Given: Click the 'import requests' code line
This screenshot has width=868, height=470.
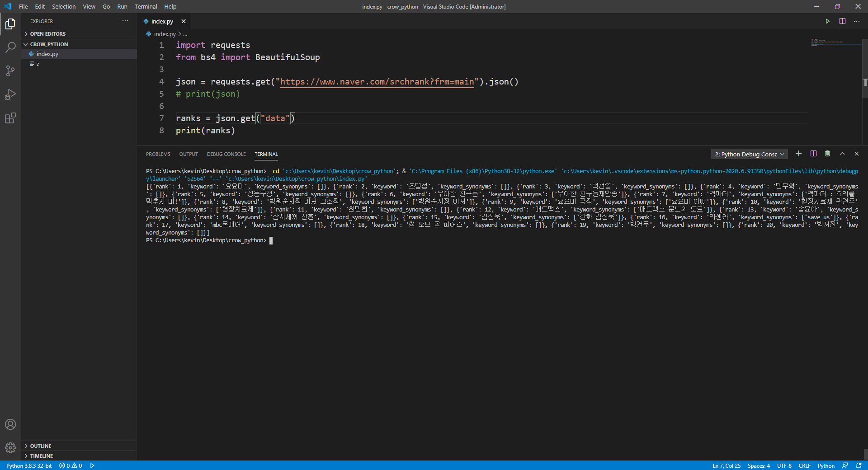Looking at the screenshot, I should [213, 45].
